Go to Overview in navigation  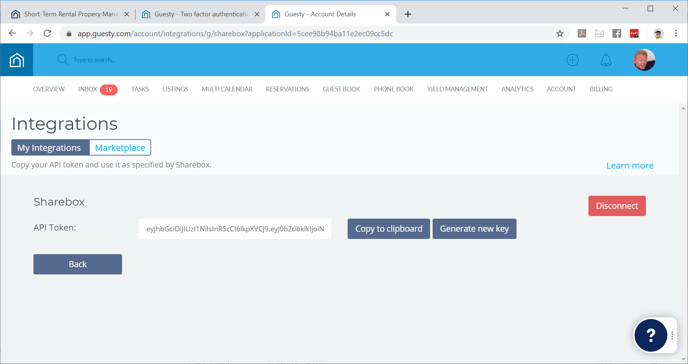point(49,89)
